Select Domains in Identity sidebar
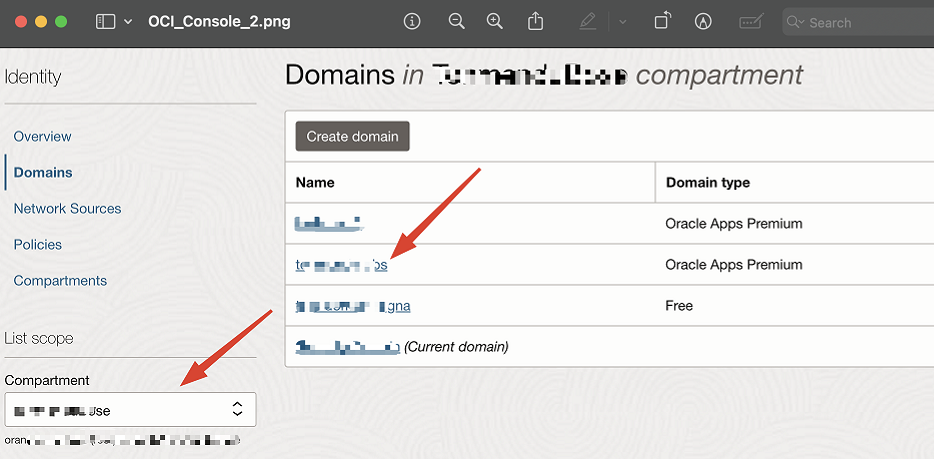The height and width of the screenshot is (459, 934). click(x=43, y=173)
